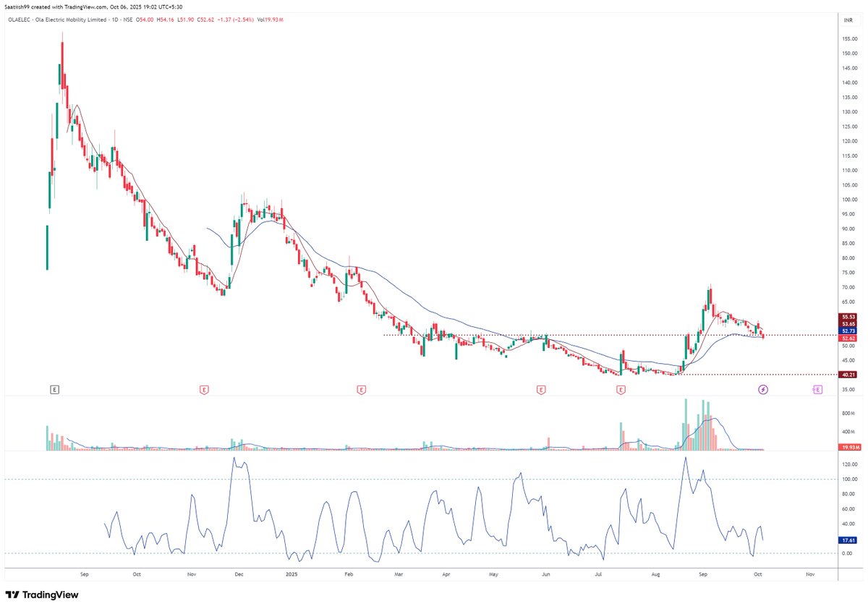
Task: Click the earnings "E" marker below August
Action: tap(621, 389)
